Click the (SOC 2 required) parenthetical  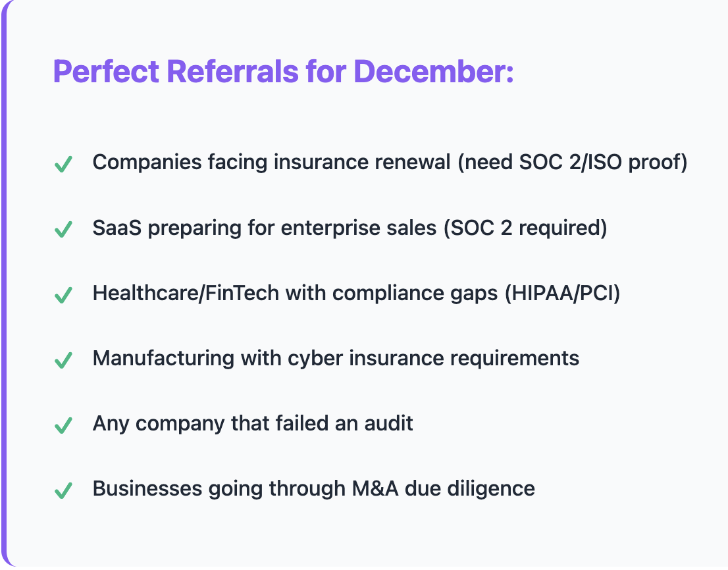pos(525,228)
